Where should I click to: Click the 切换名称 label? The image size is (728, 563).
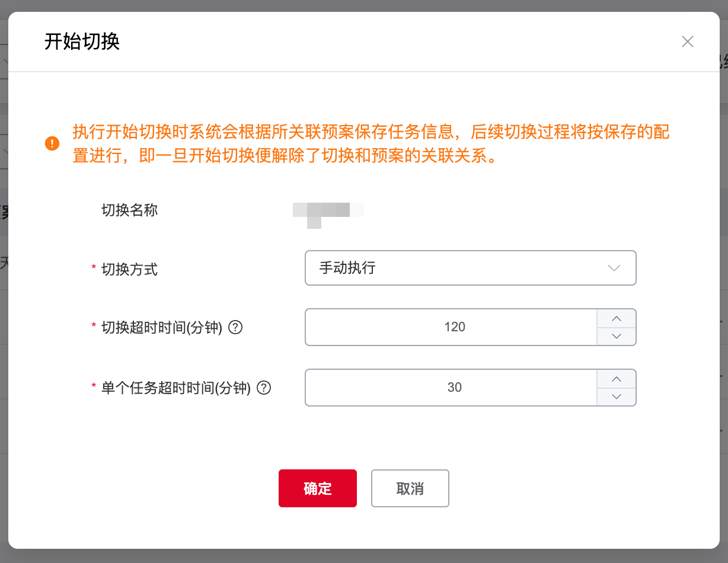[x=130, y=210]
